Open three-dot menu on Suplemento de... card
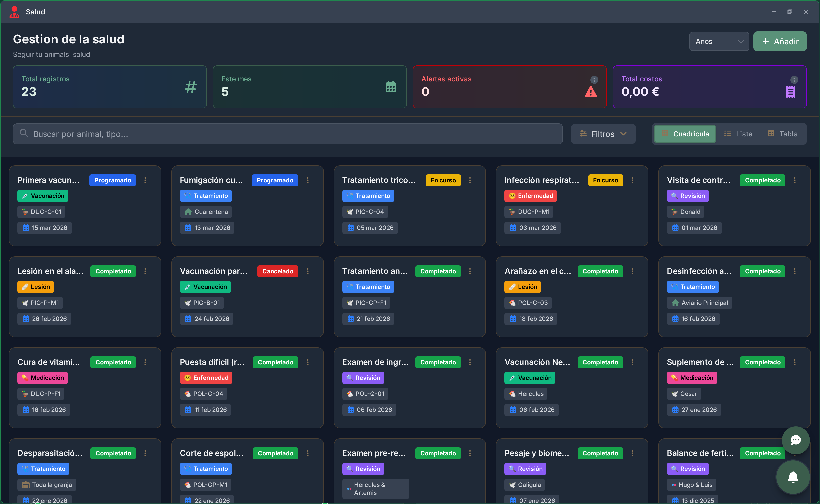This screenshot has height=504, width=820. (795, 362)
